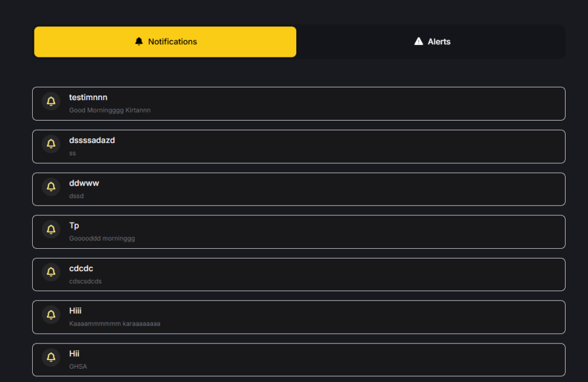This screenshot has height=382, width=588.
Task: Click the 'Good Morningggg Kirtannn' message text
Action: (x=110, y=110)
